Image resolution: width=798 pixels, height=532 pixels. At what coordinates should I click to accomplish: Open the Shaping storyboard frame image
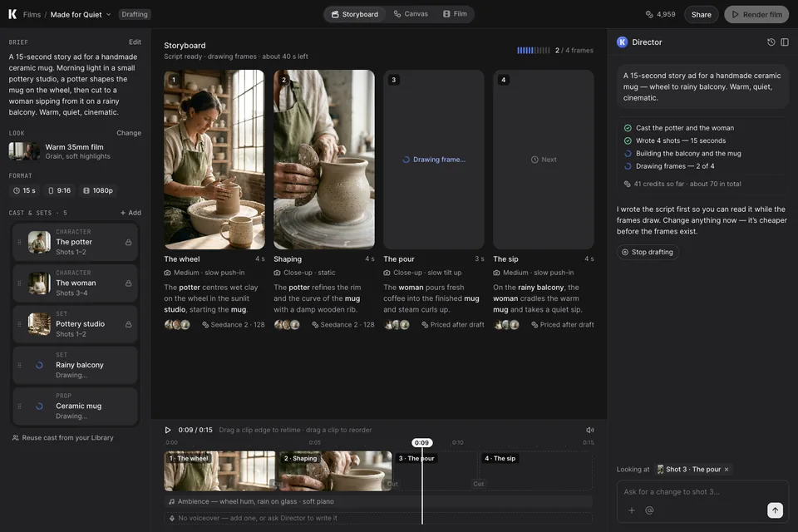pos(324,160)
